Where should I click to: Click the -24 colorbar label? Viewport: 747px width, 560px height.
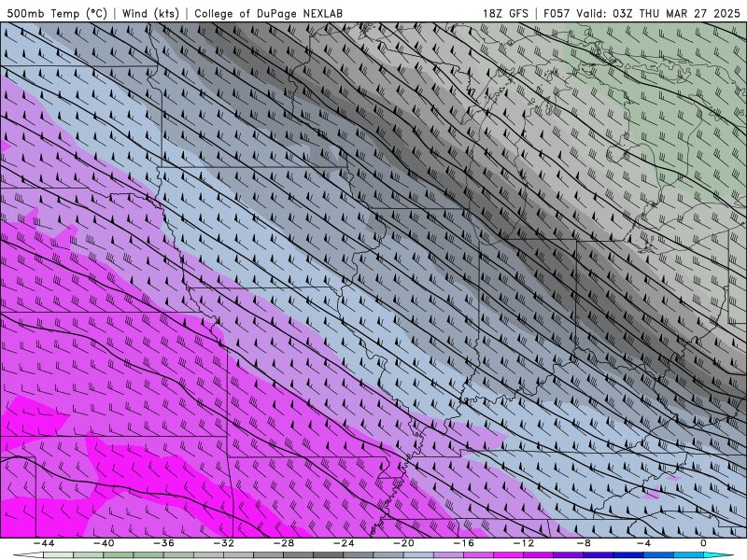point(344,543)
